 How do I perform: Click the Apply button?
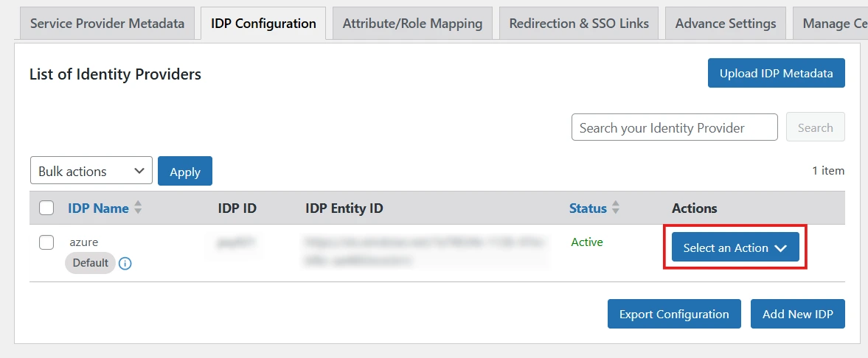pos(185,171)
